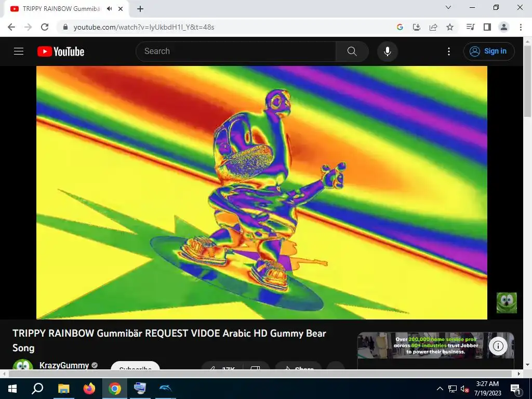Toggle Chrome side panel
The height and width of the screenshot is (399, 532).
click(487, 27)
